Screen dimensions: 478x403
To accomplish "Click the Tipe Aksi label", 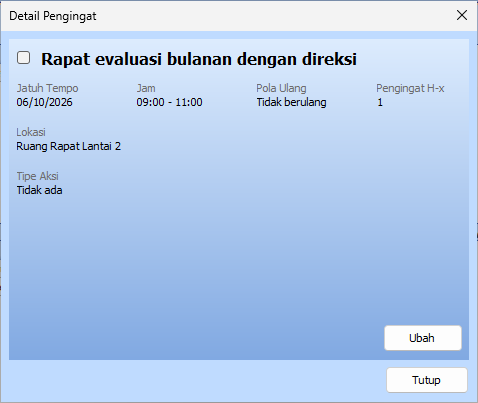I will tap(38, 176).
